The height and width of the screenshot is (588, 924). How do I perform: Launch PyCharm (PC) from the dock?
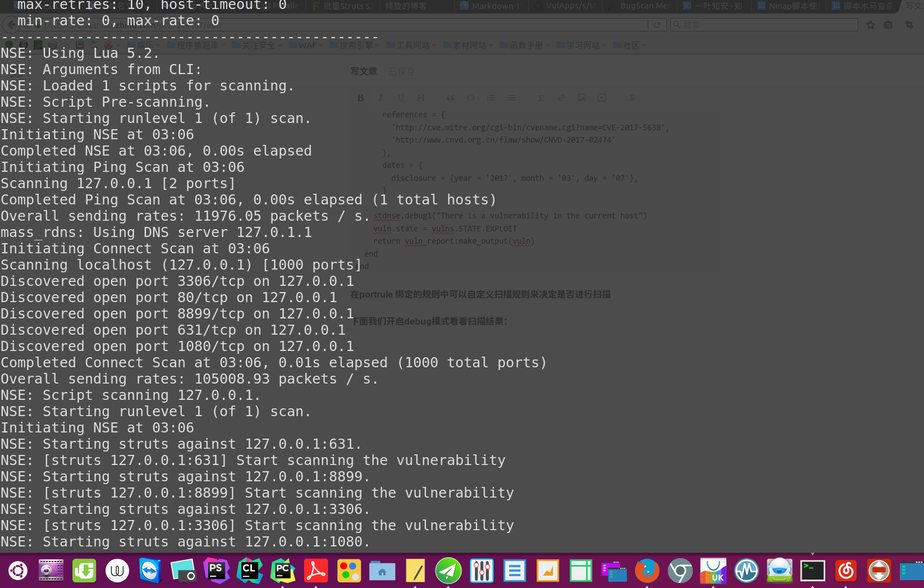click(282, 571)
